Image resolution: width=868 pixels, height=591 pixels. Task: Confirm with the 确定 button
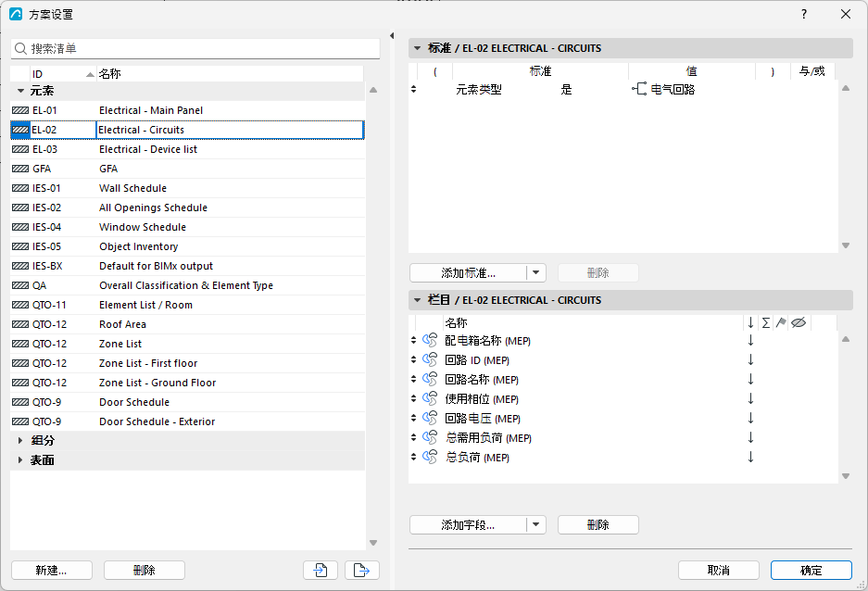click(811, 570)
